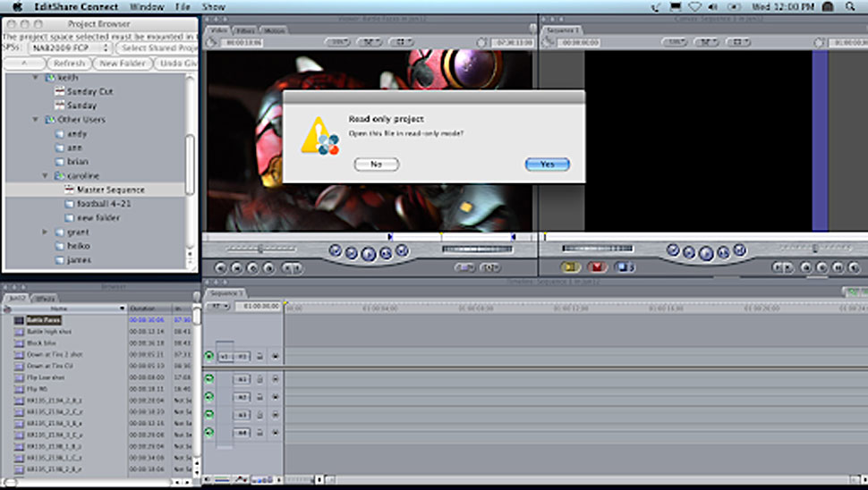Viewport: 868px width, 490px height.
Task: Click the Spotlight search icon
Action: tap(850, 6)
